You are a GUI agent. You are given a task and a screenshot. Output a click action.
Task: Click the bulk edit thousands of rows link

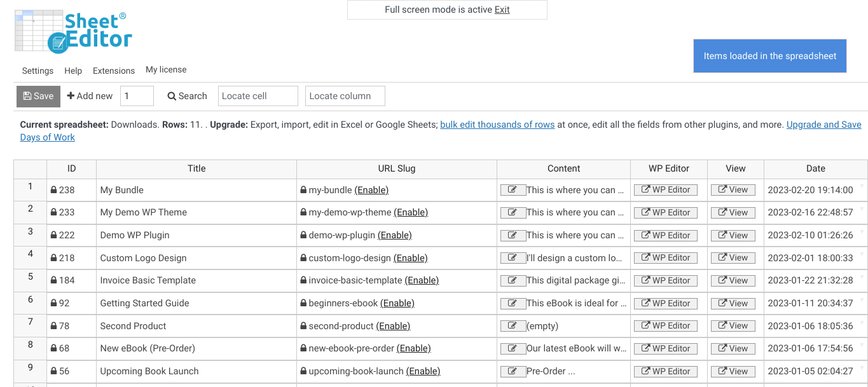click(497, 125)
